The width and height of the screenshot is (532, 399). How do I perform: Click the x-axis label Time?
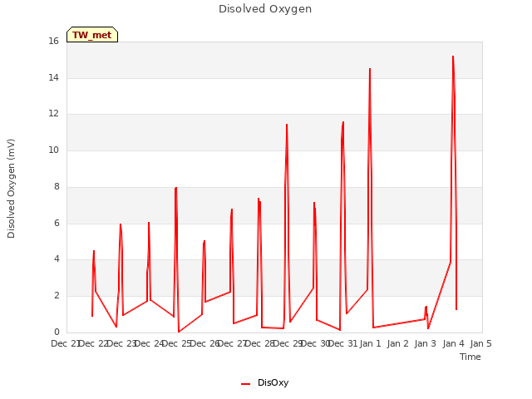(470, 357)
